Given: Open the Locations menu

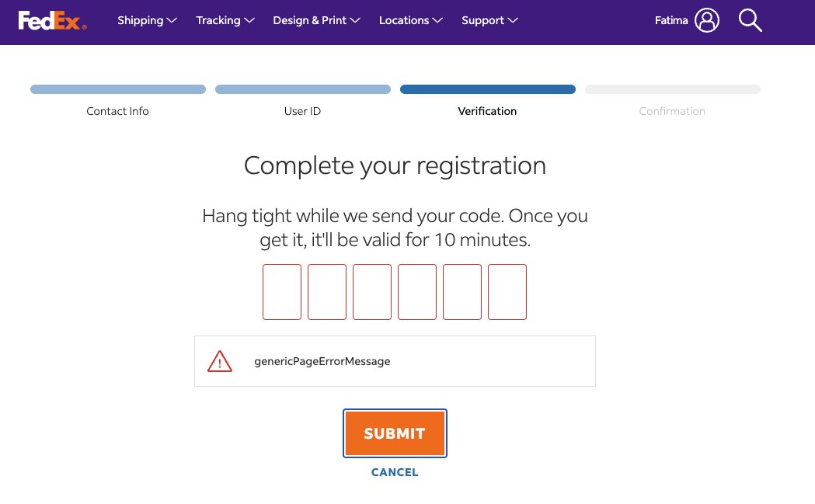Looking at the screenshot, I should (410, 20).
